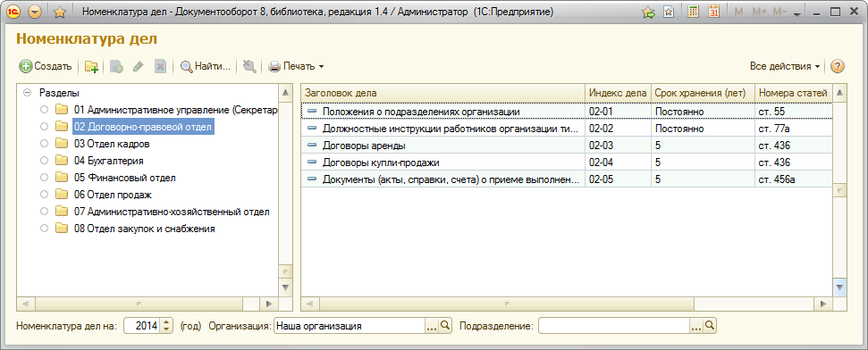
Task: Click the copy item toolbar icon
Action: [116, 67]
